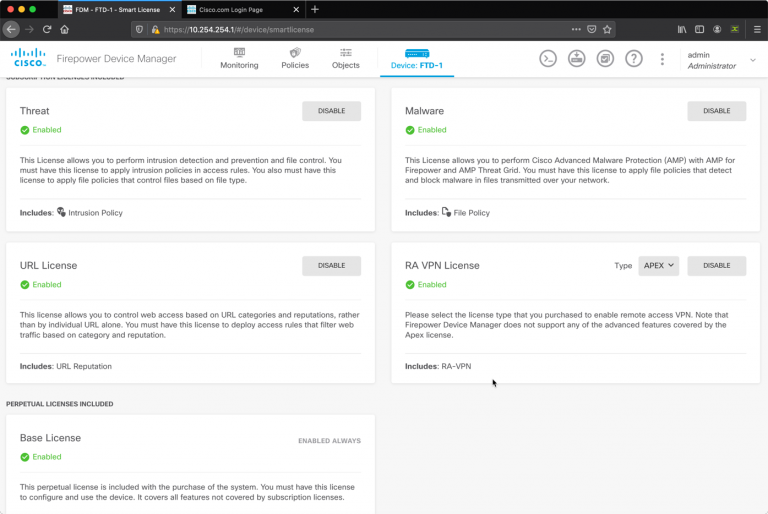This screenshot has height=514, width=768.
Task: Open a new browser tab
Action: click(x=315, y=9)
